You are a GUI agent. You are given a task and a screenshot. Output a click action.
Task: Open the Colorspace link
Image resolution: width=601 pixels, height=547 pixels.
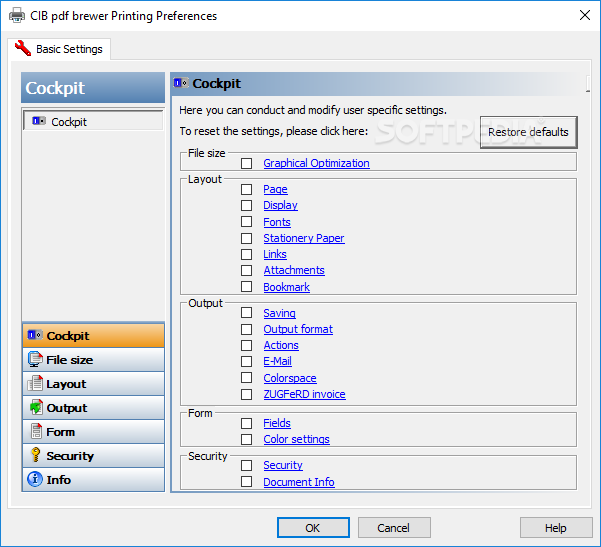[290, 378]
